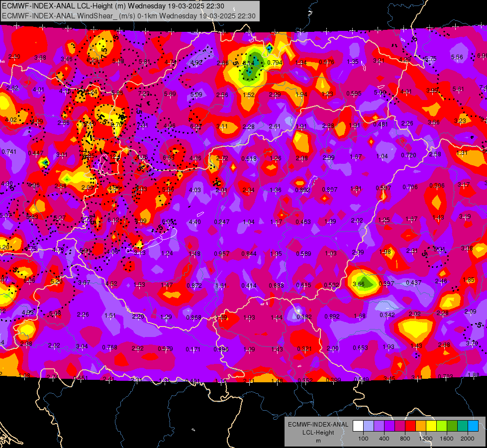Click the wind shear value 0.481
487x448 pixels.
381,124
